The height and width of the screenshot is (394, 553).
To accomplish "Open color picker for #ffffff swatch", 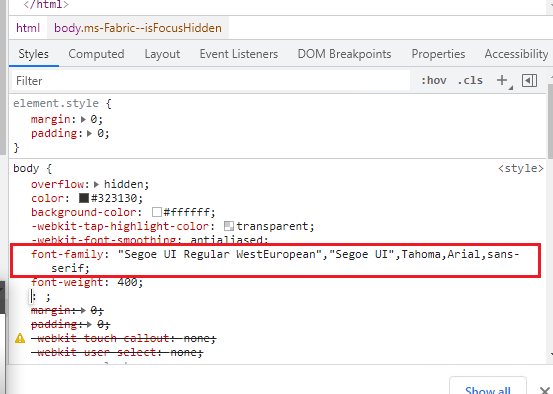I will pyautogui.click(x=157, y=212).
